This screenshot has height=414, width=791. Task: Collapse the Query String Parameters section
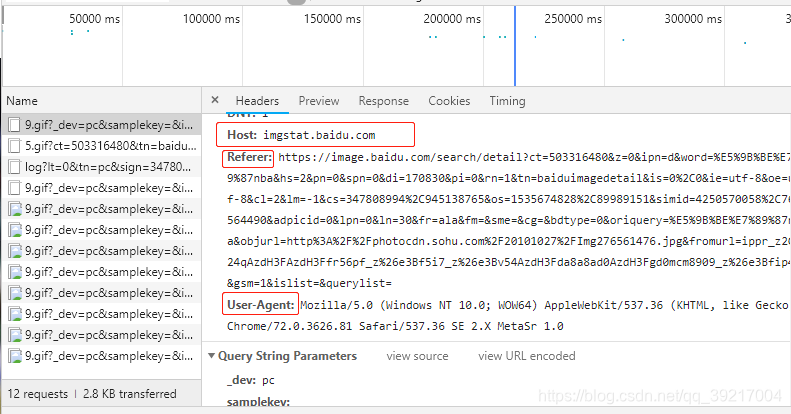(211, 356)
